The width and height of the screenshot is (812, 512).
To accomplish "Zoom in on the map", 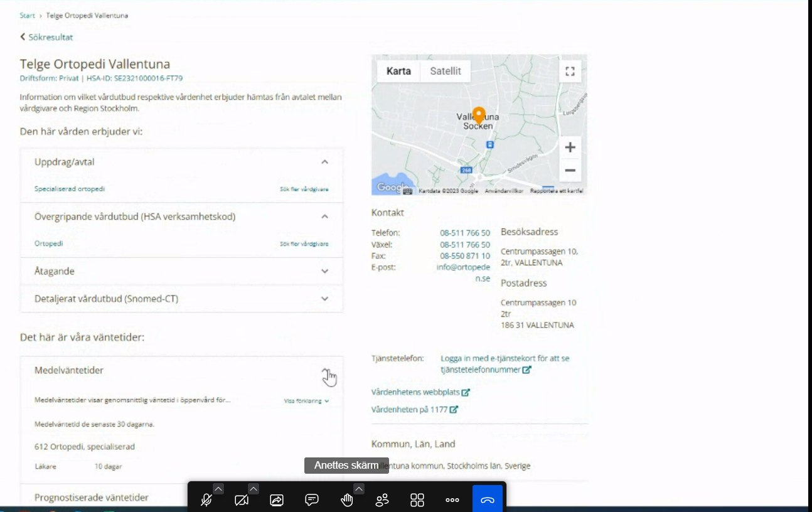I will tap(570, 147).
